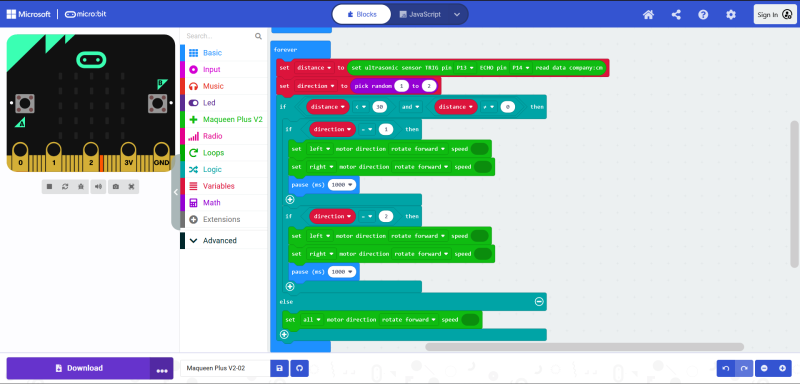Screen dimensions: 800x384
Task: Save project with the disk icon
Action: tap(279, 368)
